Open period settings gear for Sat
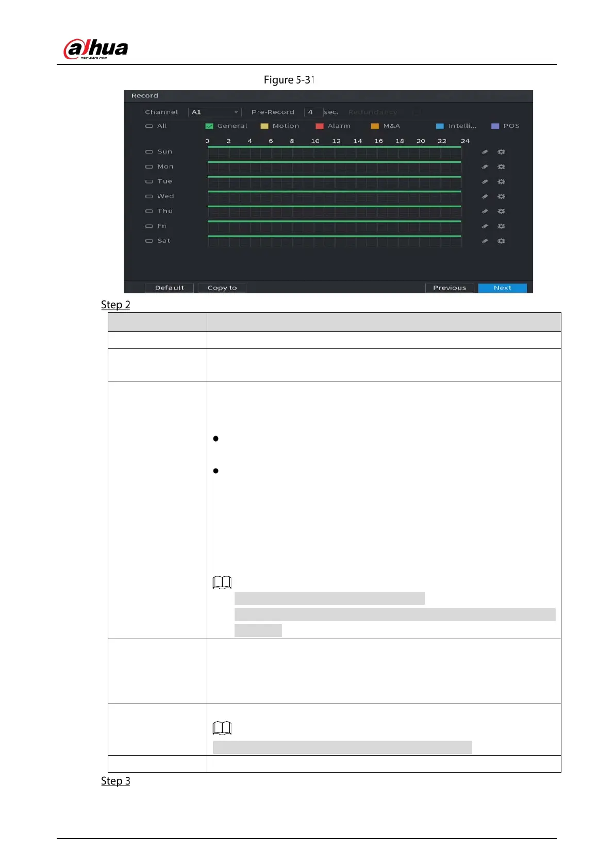The width and height of the screenshot is (614, 868). pyautogui.click(x=501, y=241)
